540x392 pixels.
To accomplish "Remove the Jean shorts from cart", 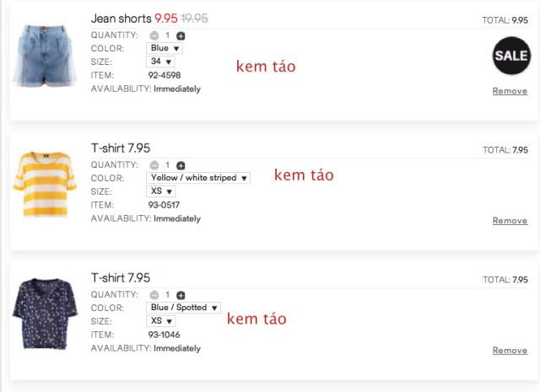I will 510,91.
